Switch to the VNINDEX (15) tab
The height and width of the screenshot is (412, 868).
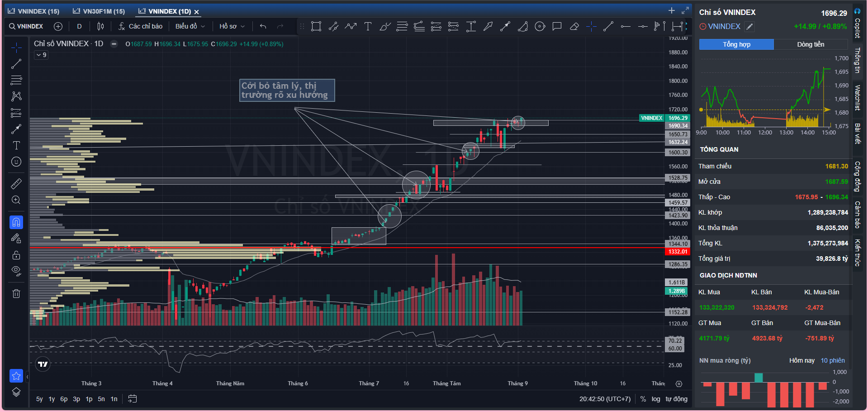click(x=34, y=11)
